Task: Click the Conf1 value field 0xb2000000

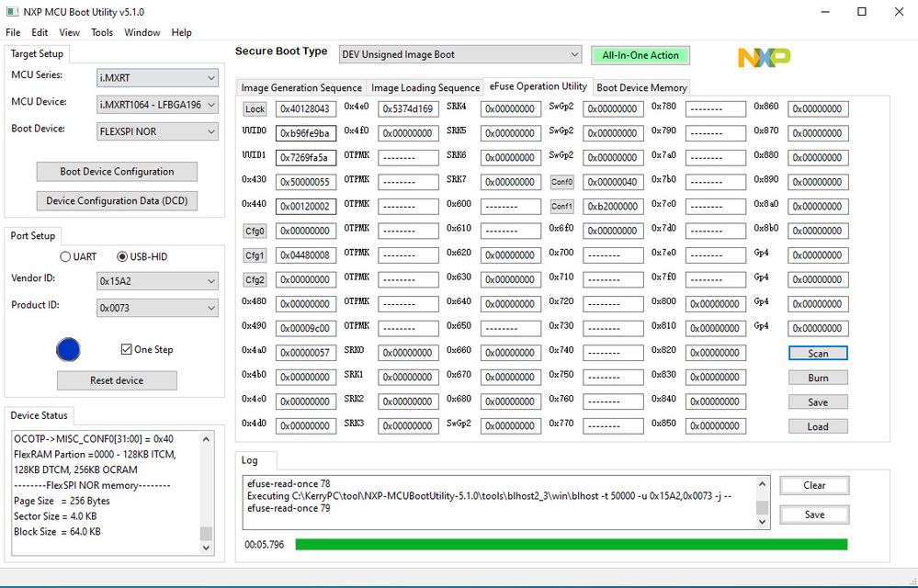Action: point(613,207)
